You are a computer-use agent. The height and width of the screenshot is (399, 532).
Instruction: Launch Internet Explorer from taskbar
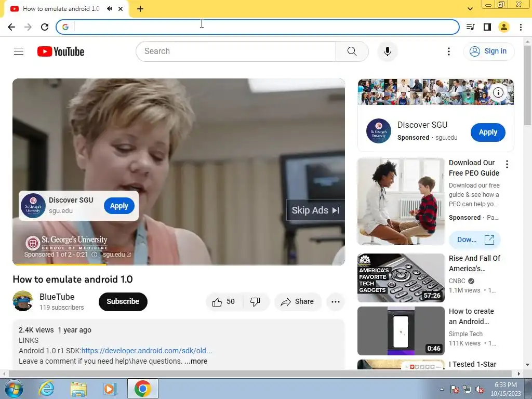pyautogui.click(x=46, y=389)
